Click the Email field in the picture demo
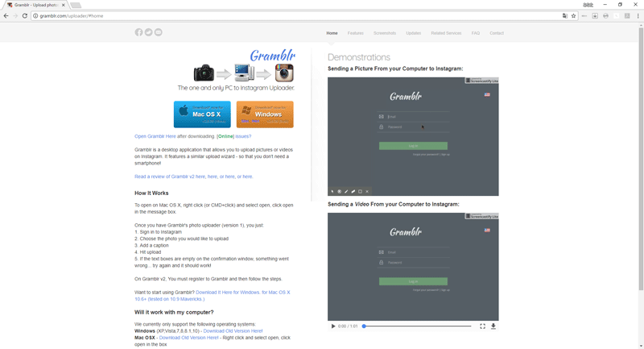Image resolution: width=644 pixels, height=349 pixels. pyautogui.click(x=413, y=117)
